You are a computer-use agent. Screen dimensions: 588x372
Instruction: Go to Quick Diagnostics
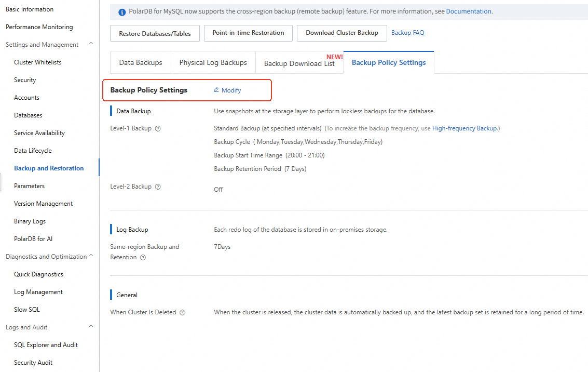[x=38, y=274]
